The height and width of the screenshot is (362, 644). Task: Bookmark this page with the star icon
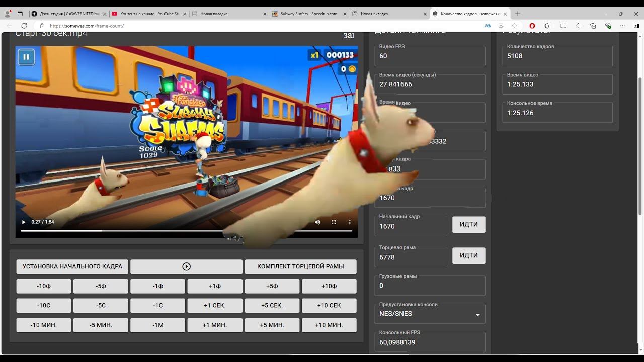pos(514,26)
